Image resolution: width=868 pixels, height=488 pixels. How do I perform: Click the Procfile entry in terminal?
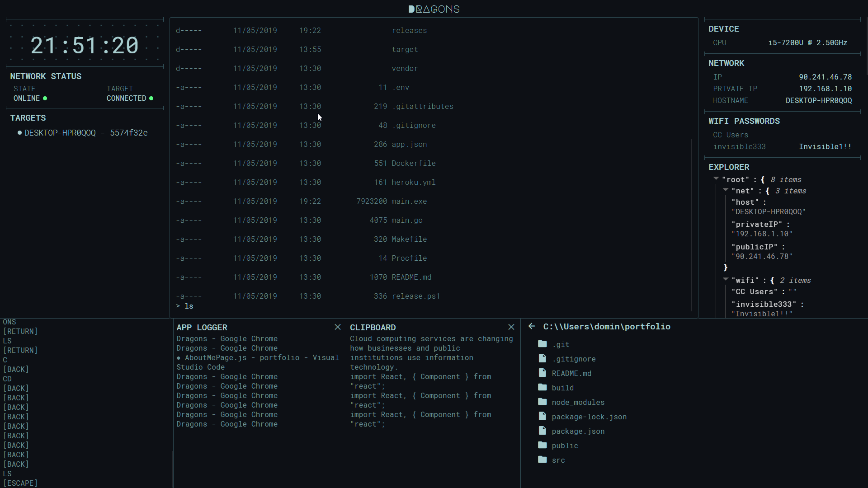[x=409, y=258]
